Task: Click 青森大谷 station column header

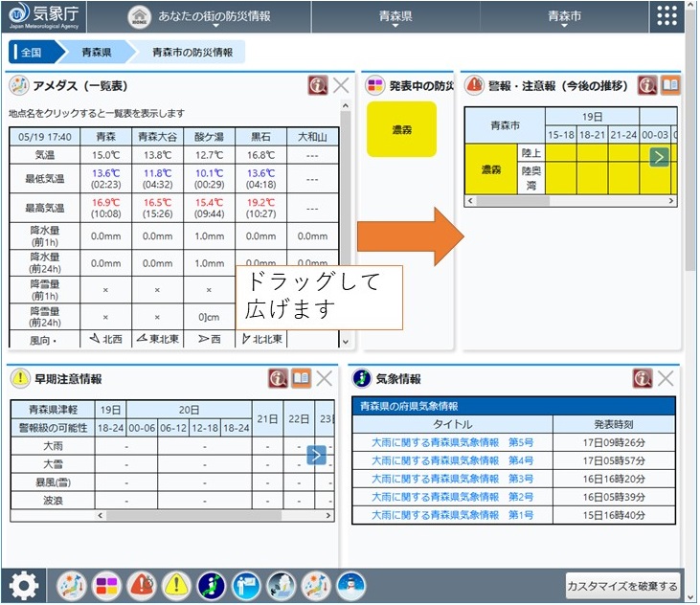Action: point(158,137)
